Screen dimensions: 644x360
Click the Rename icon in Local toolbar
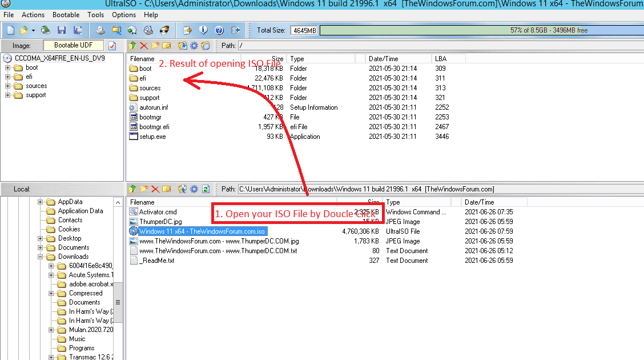166,189
